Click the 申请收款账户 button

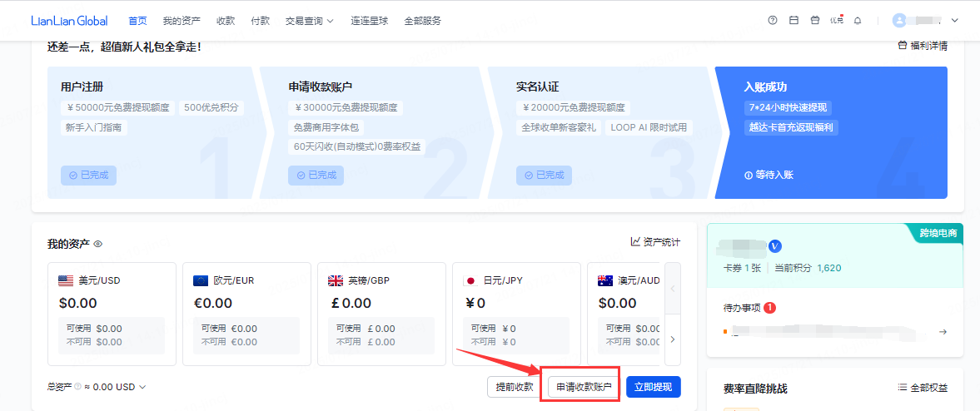point(584,387)
